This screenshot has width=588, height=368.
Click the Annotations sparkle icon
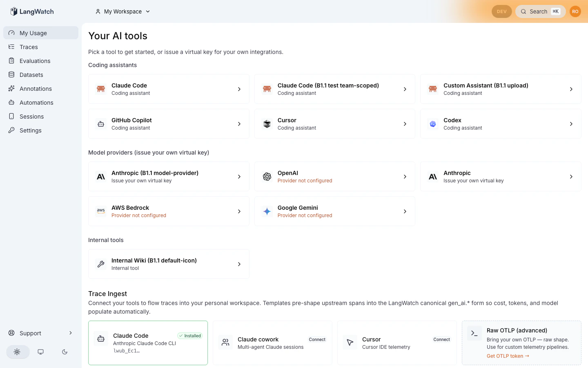(x=11, y=89)
